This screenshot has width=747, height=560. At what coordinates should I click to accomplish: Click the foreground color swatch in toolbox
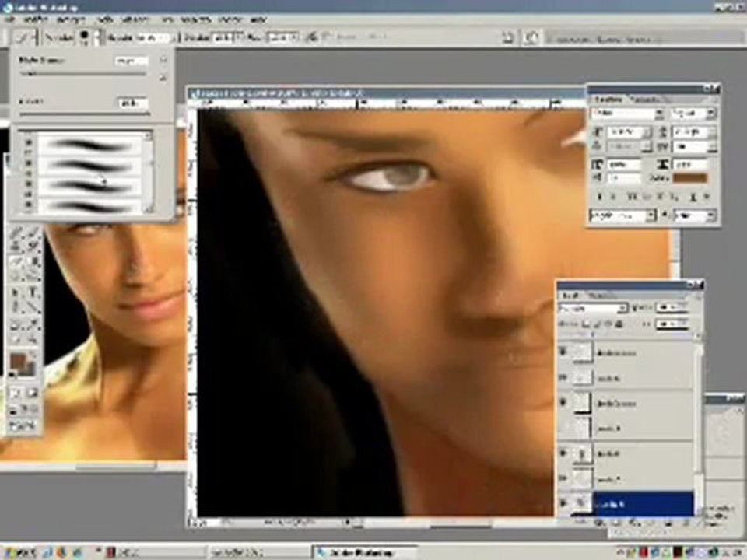click(19, 362)
